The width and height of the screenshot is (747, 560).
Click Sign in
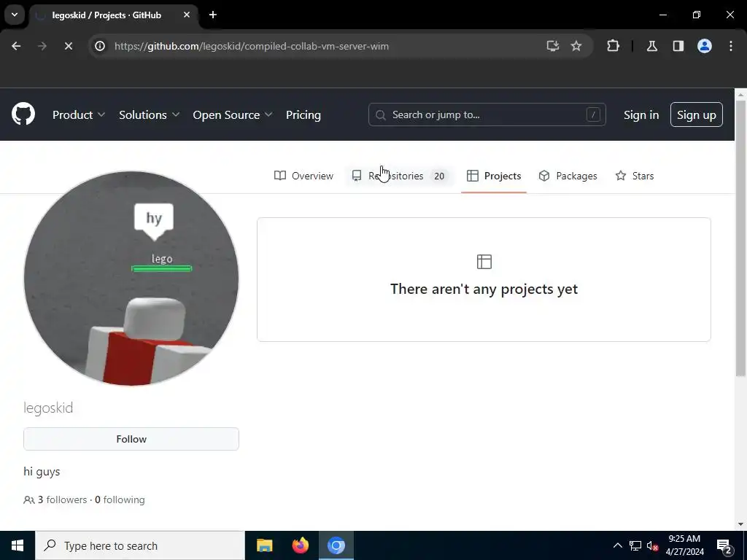click(641, 114)
